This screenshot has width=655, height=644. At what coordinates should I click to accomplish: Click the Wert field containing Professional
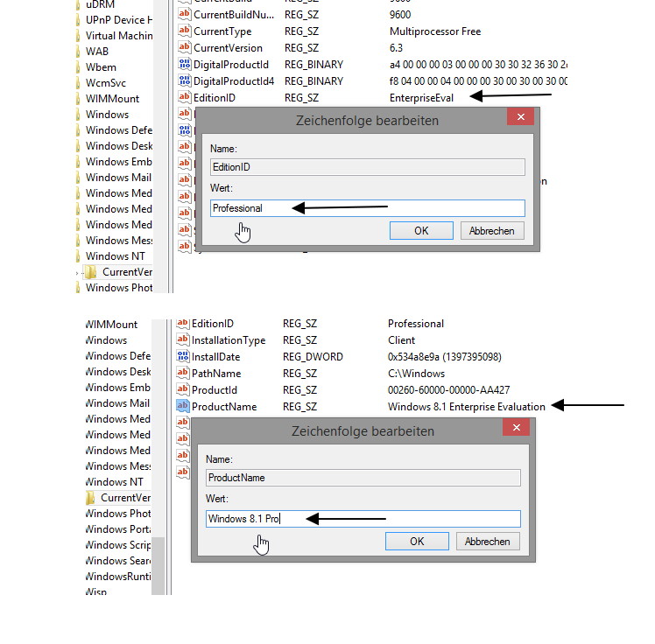pyautogui.click(x=368, y=208)
